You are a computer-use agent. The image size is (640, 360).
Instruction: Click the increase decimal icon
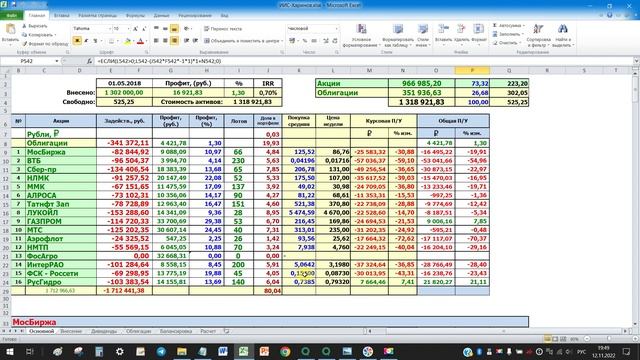[x=326, y=41]
